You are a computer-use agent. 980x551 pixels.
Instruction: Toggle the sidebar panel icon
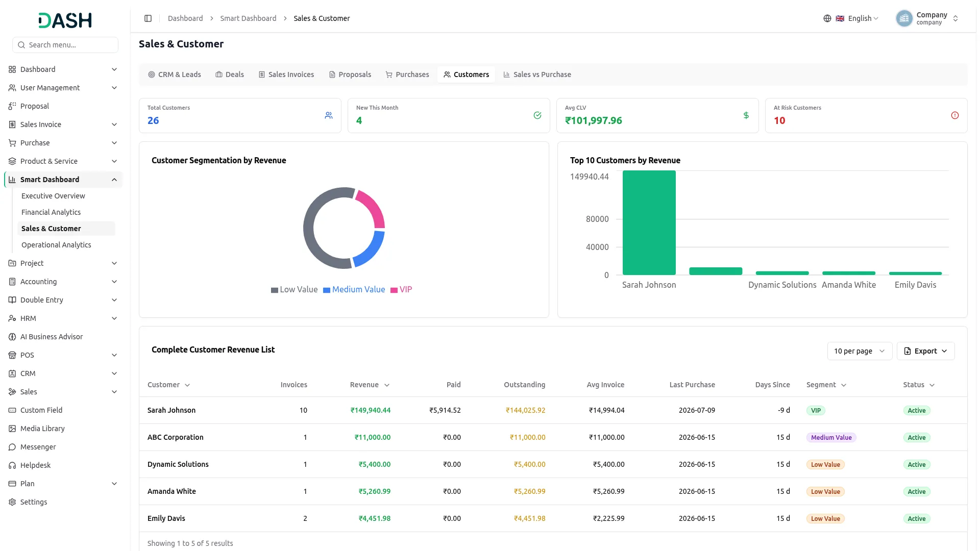tap(148, 18)
